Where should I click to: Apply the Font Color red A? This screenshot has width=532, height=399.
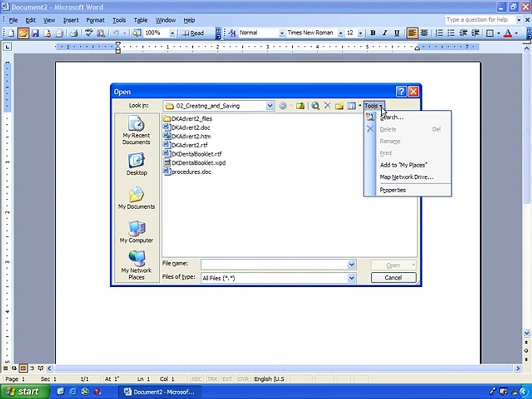click(x=508, y=33)
